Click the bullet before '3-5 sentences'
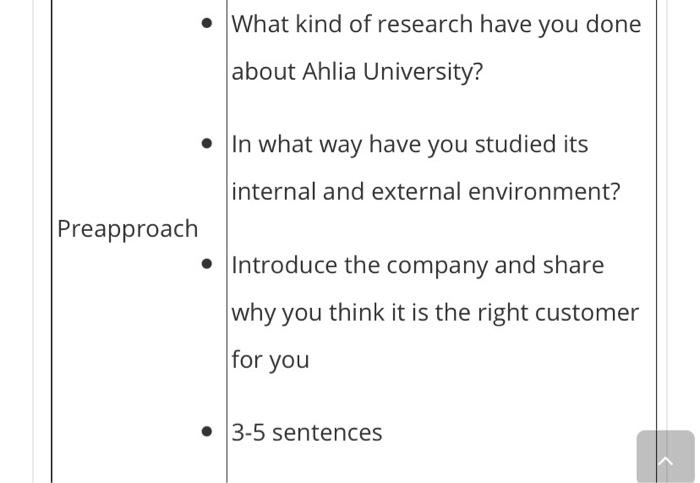 pos(207,432)
